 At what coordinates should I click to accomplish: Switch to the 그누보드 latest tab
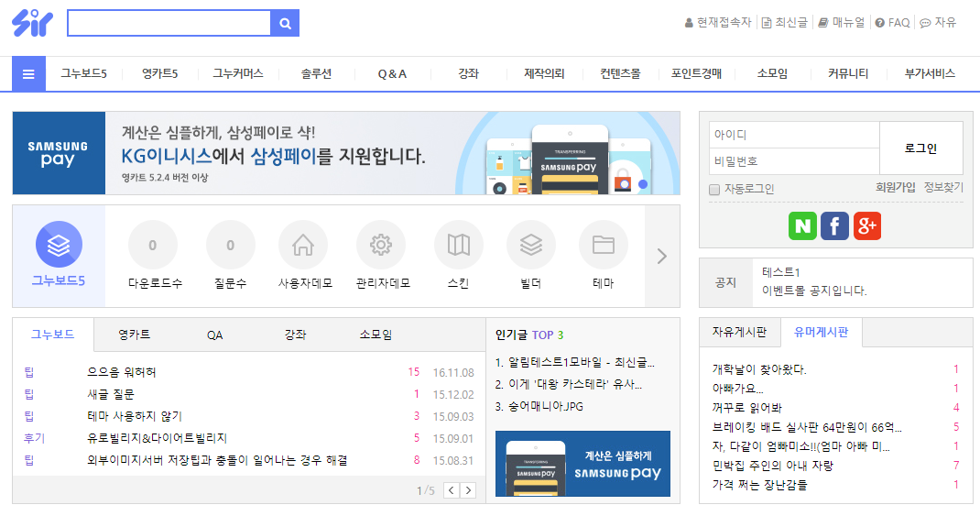tap(53, 335)
